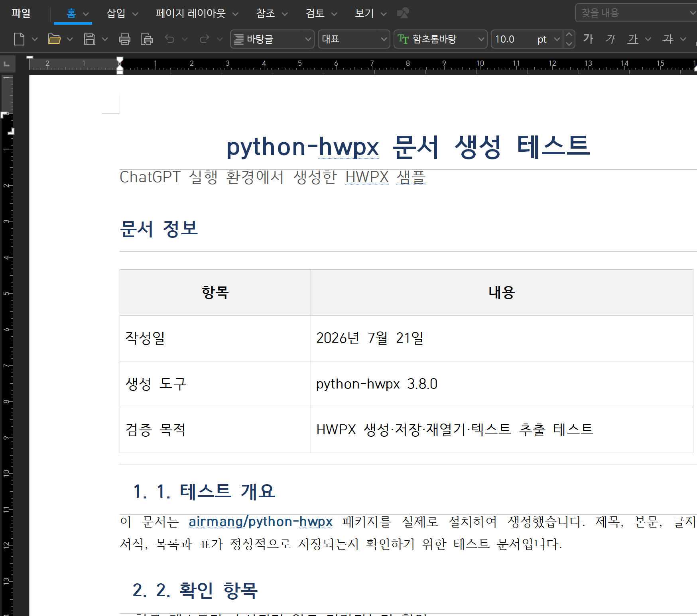Expand the underline style dropdown
697x616 pixels.
648,39
